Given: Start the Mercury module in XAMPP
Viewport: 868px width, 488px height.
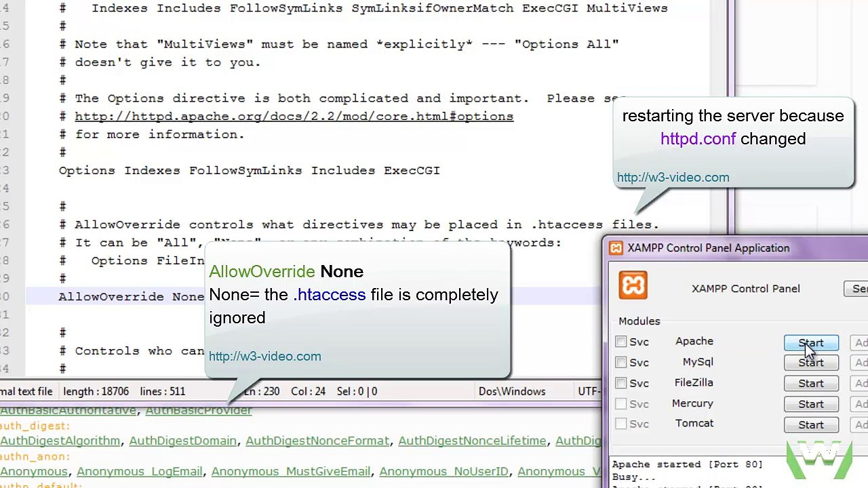Looking at the screenshot, I should [811, 404].
